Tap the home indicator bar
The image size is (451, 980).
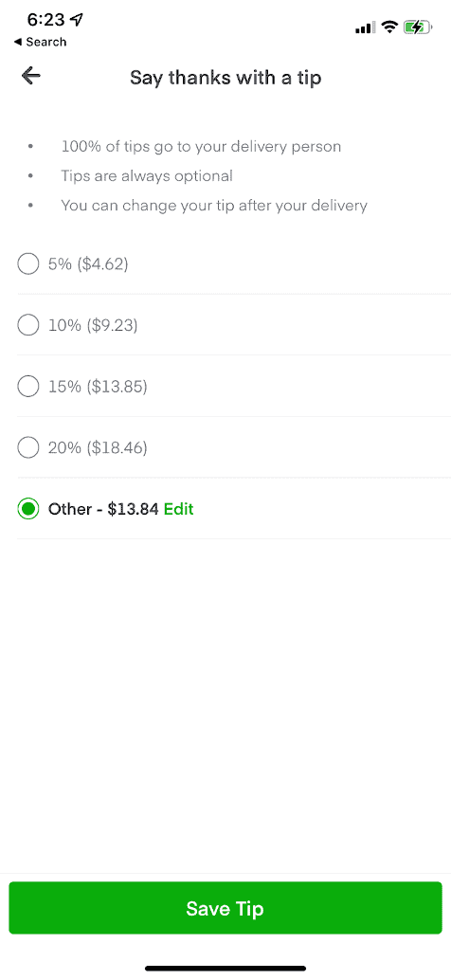(225, 968)
